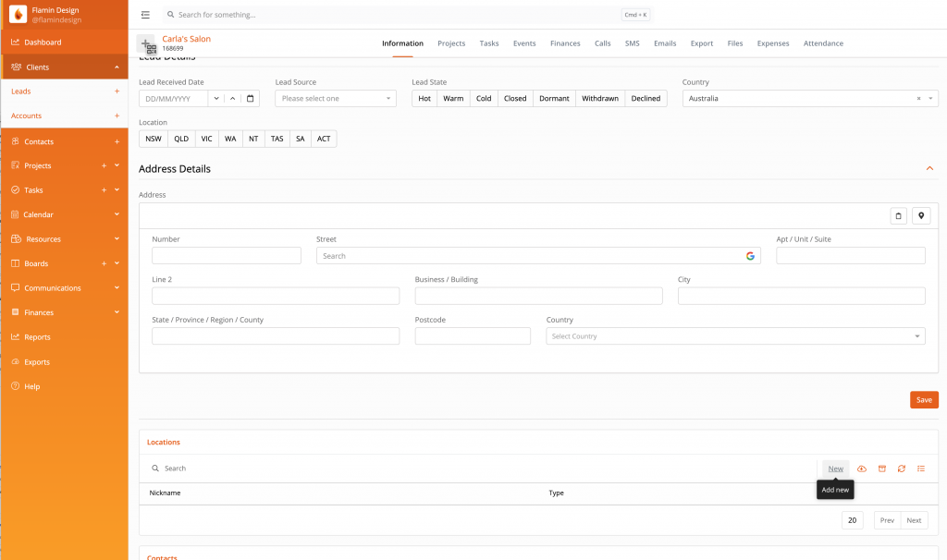Set lead state to Dormant
This screenshot has width=947, height=560.
pyautogui.click(x=554, y=99)
